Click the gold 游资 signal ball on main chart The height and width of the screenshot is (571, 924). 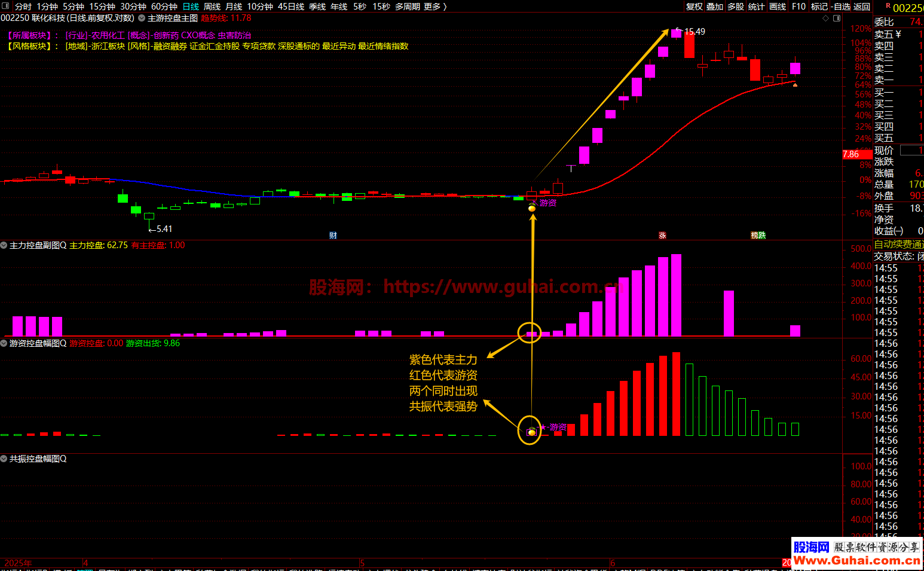532,208
